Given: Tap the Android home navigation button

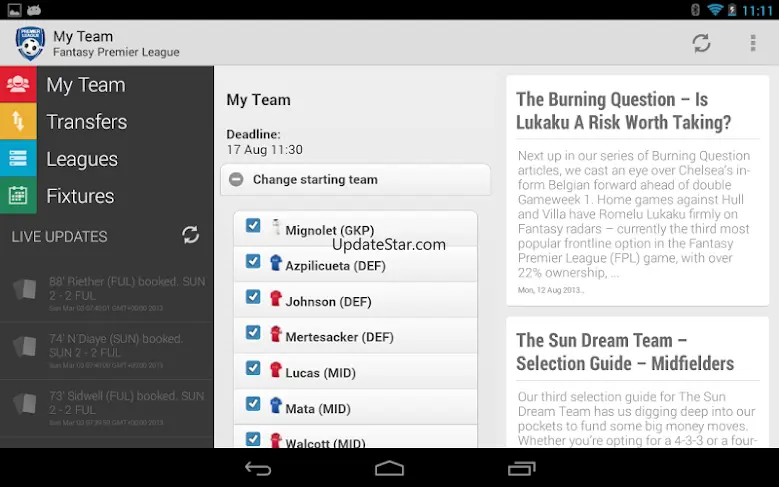Looking at the screenshot, I should point(390,468).
